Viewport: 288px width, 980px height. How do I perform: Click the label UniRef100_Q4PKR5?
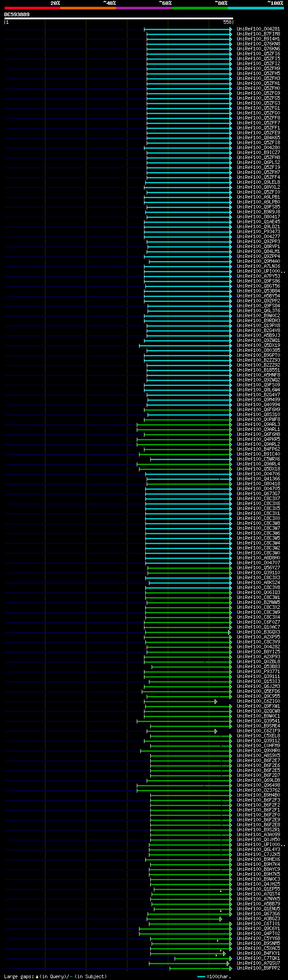258,439
